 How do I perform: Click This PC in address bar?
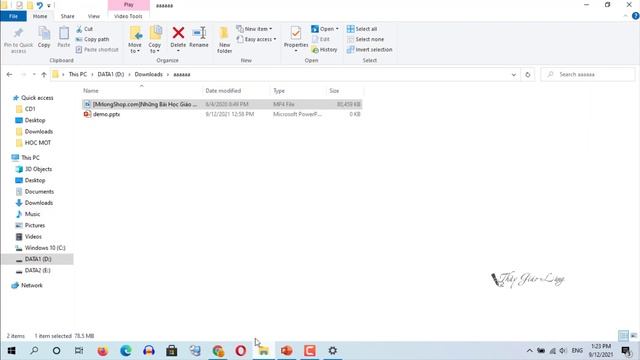click(78, 75)
